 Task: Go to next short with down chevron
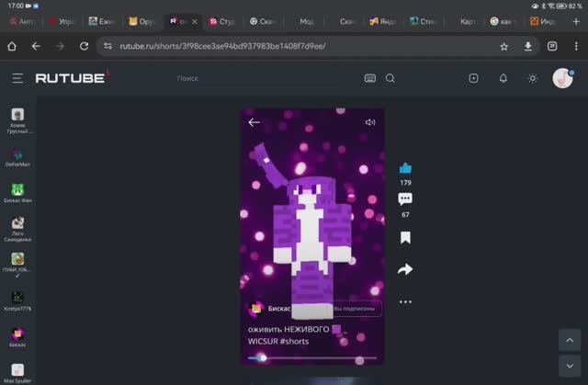(x=570, y=366)
